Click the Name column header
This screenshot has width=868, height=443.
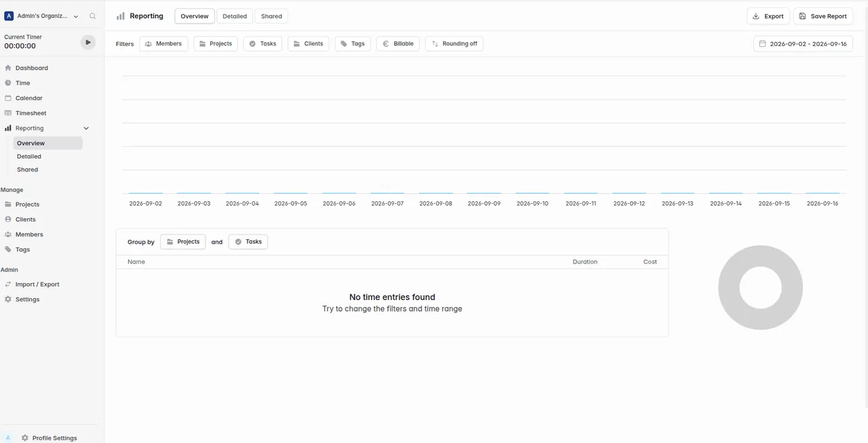point(136,262)
